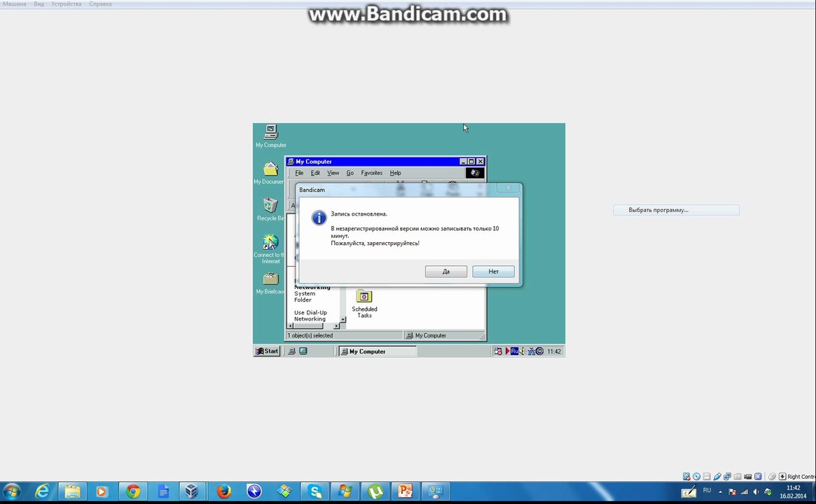Click the Windows 98 Start button
This screenshot has width=816, height=504.
(267, 351)
